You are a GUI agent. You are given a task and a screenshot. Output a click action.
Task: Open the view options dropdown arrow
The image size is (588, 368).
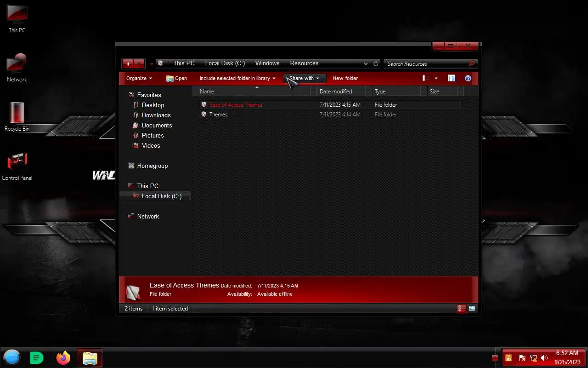(436, 78)
